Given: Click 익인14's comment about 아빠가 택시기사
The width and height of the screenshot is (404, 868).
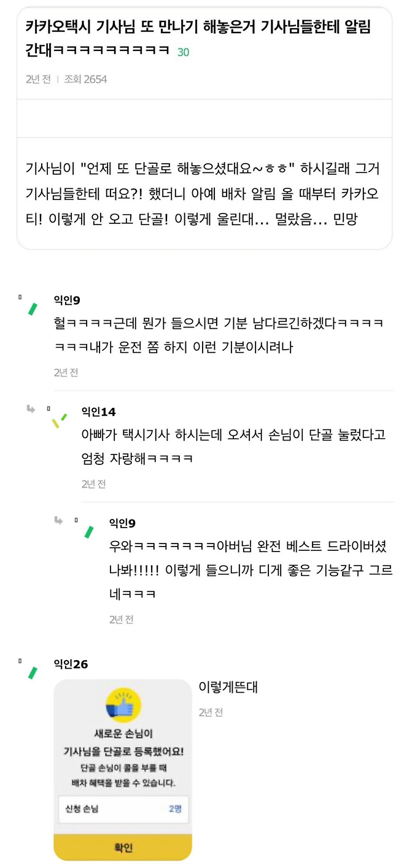Looking at the screenshot, I should [x=233, y=446].
